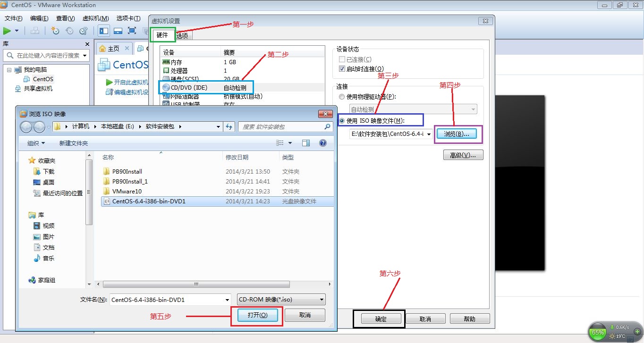Image resolution: width=644 pixels, height=343 pixels.
Task: Click 打开(O) in Browse ISO dialog
Action: pos(257,315)
